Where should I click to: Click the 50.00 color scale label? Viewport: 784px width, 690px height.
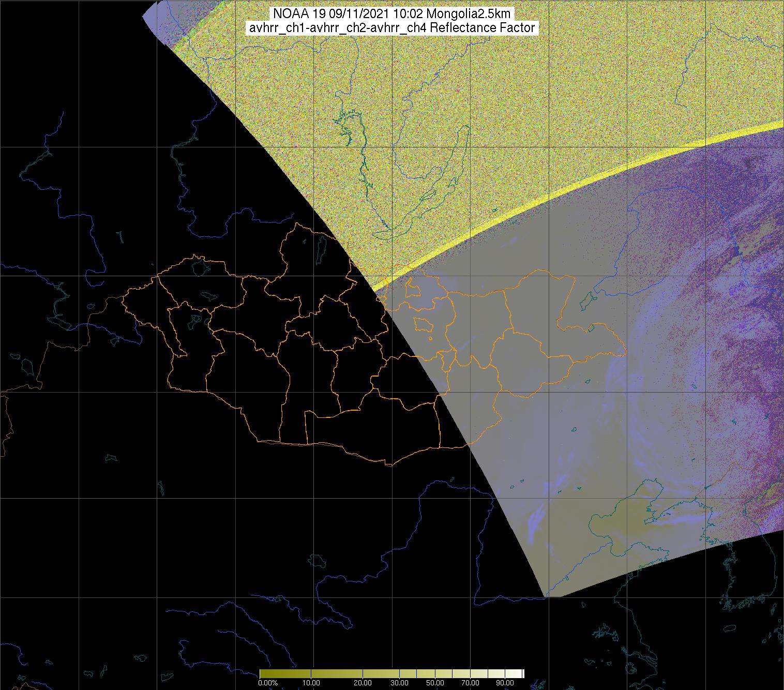pos(435,683)
